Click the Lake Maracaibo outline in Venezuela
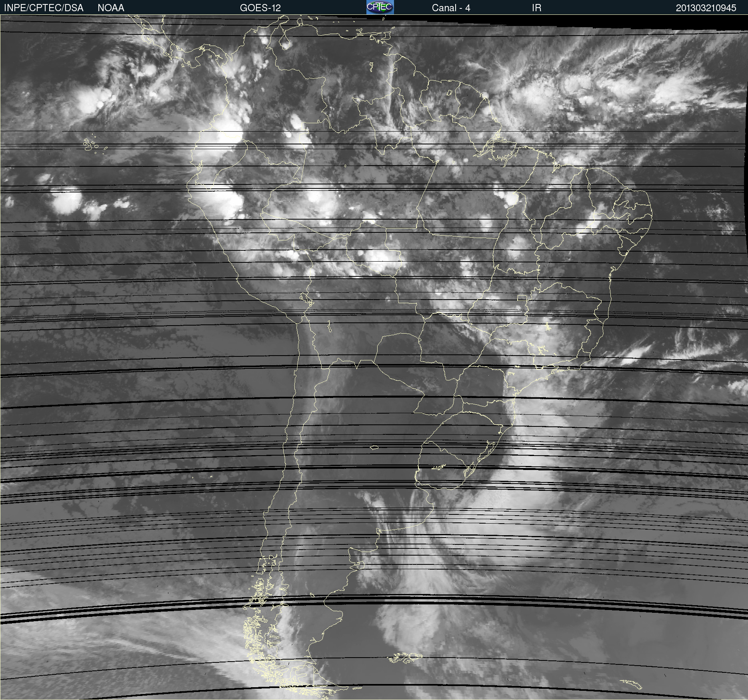The height and width of the screenshot is (700, 748). pyautogui.click(x=285, y=40)
